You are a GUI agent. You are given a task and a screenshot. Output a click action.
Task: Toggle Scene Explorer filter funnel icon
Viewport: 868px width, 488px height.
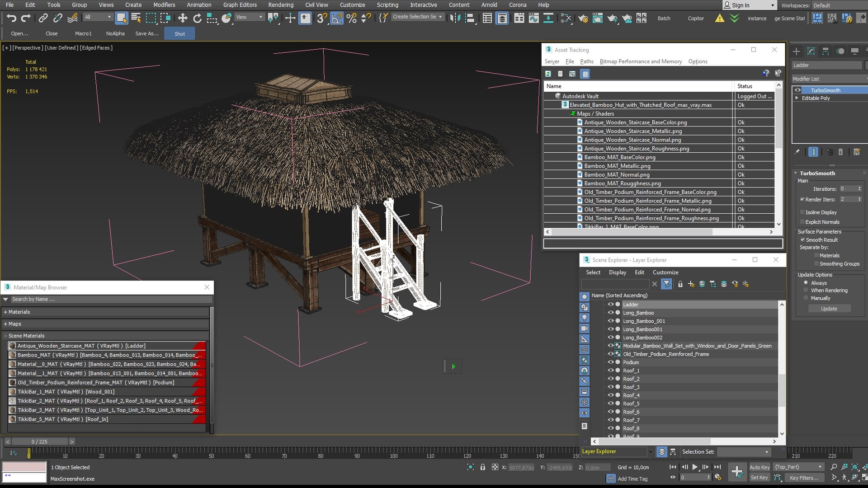point(666,284)
